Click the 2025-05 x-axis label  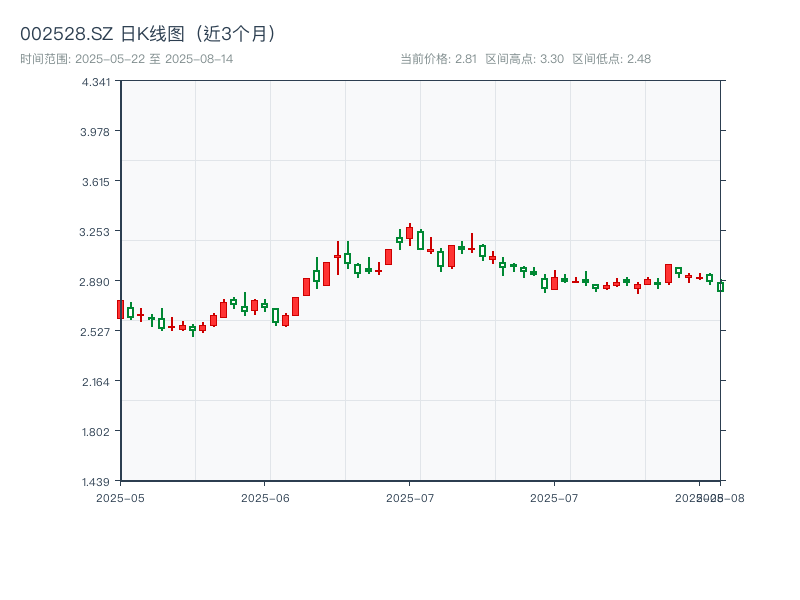120,497
